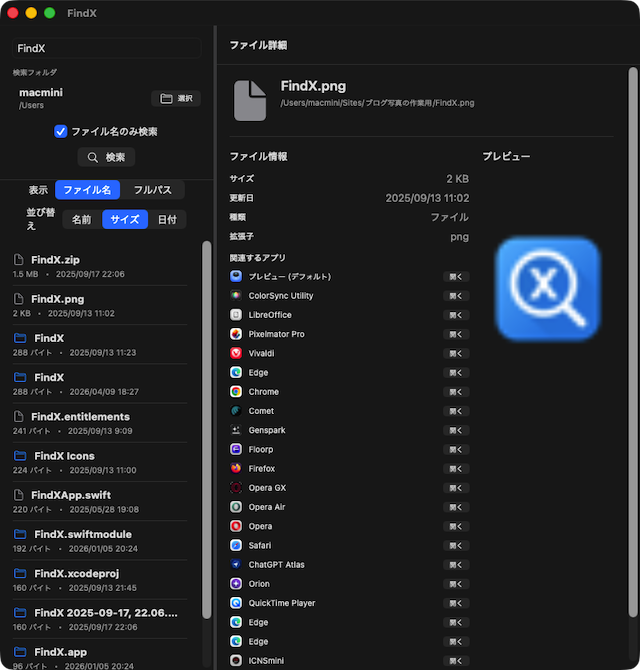Sort results by 日付

tap(166, 219)
